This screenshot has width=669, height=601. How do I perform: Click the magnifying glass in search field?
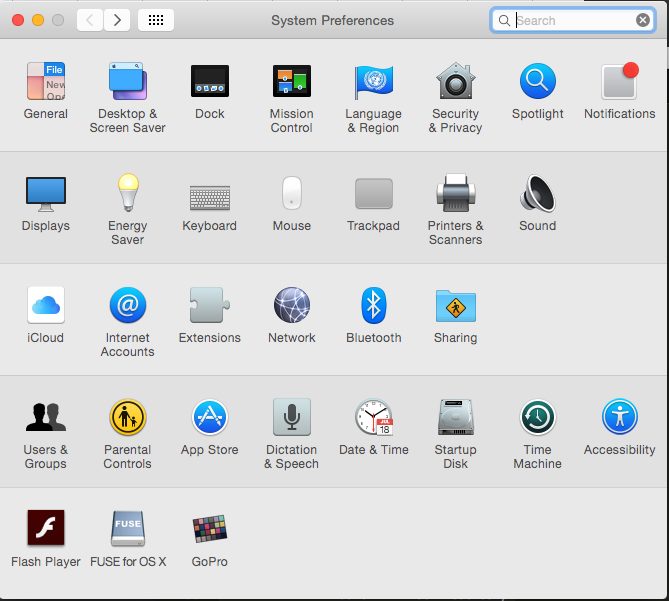[x=504, y=20]
